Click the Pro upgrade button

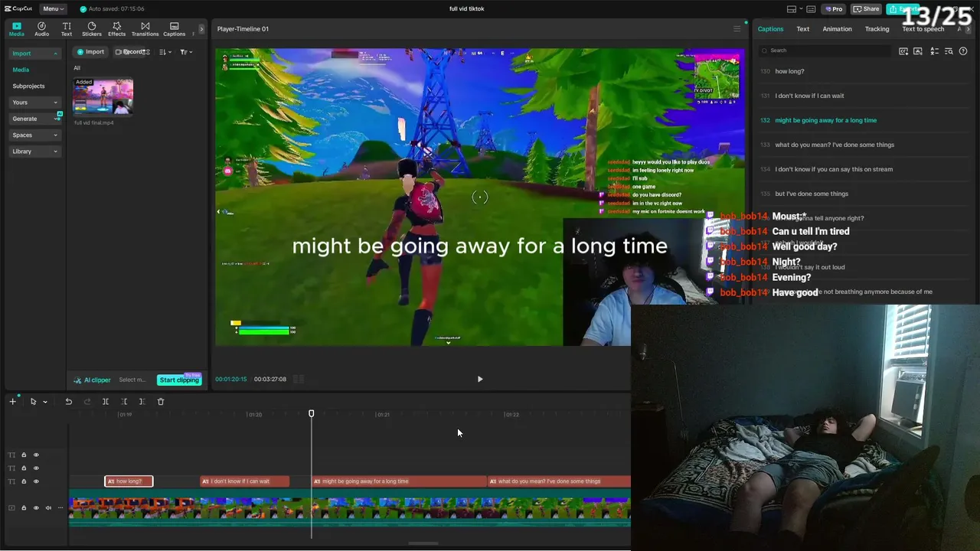pyautogui.click(x=833, y=9)
